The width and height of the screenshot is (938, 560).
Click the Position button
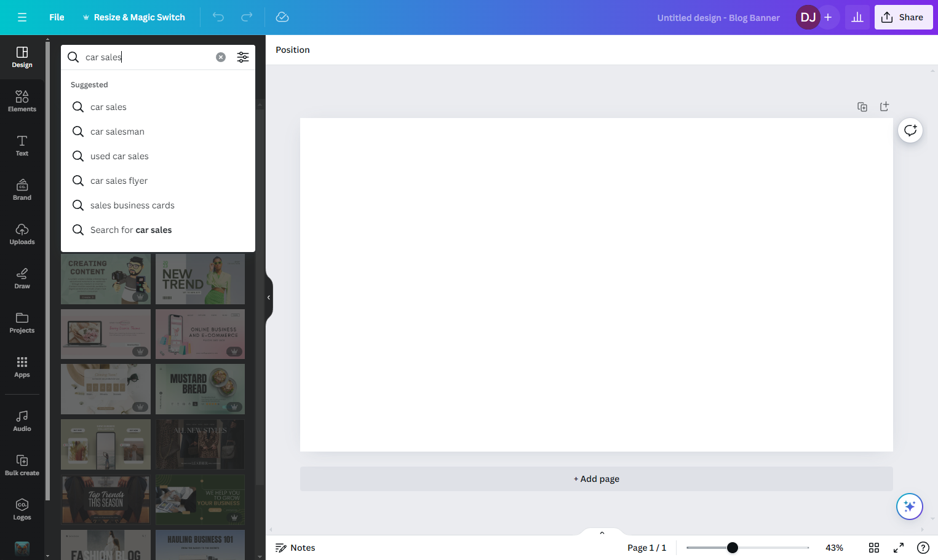[293, 50]
